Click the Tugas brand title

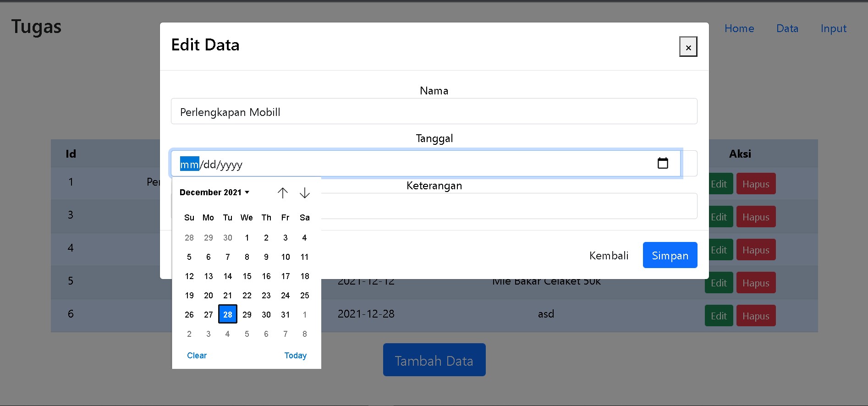(x=36, y=27)
